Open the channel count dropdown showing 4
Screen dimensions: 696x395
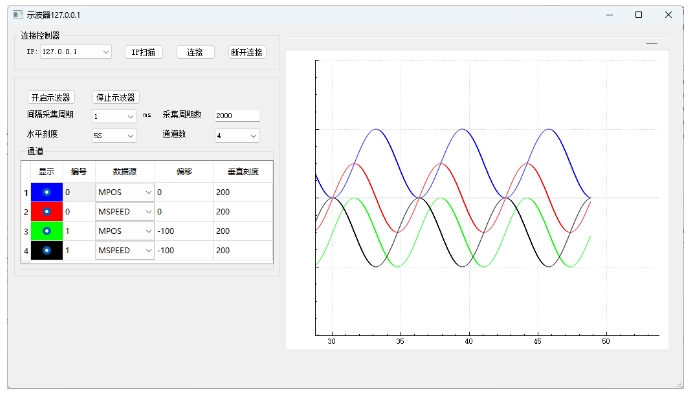pos(237,135)
